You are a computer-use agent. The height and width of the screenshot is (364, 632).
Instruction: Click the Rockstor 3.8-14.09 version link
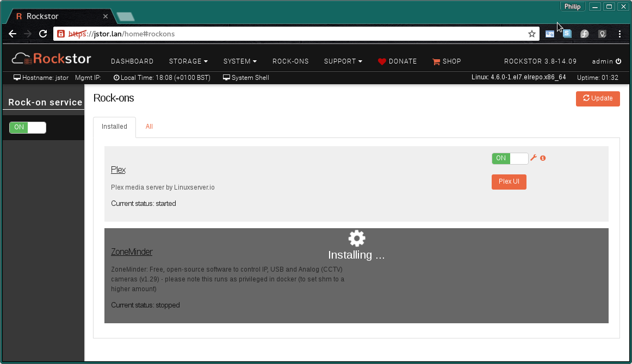(x=540, y=61)
